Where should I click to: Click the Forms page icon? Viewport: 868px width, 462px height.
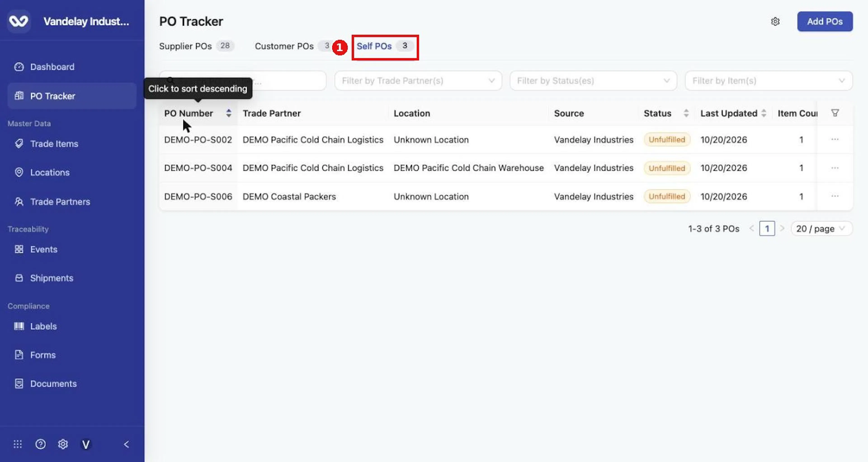click(19, 355)
